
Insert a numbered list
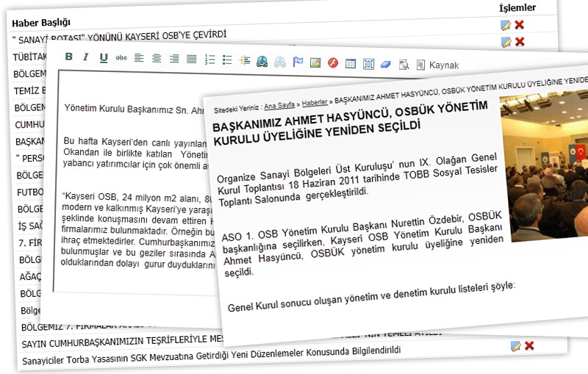coord(209,60)
